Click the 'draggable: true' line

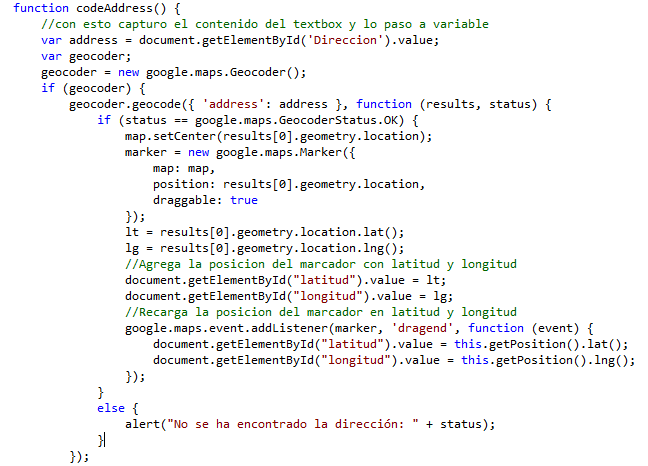coord(205,201)
